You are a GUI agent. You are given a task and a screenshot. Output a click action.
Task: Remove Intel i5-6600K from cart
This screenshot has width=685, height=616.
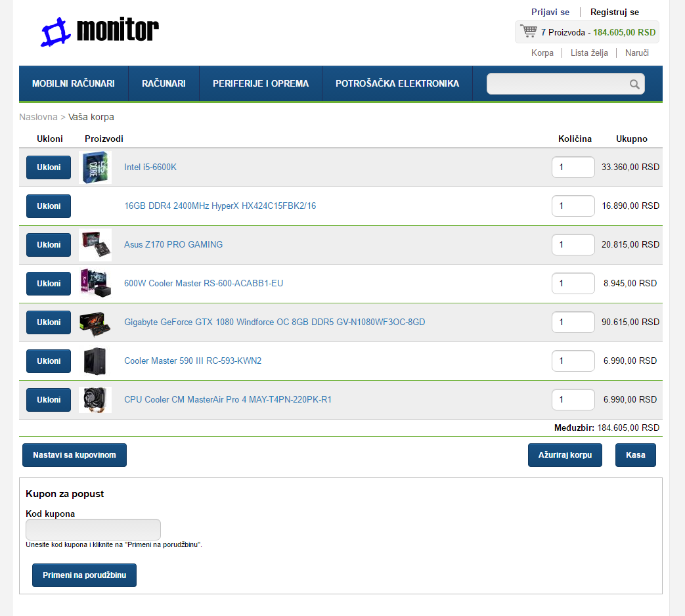49,167
